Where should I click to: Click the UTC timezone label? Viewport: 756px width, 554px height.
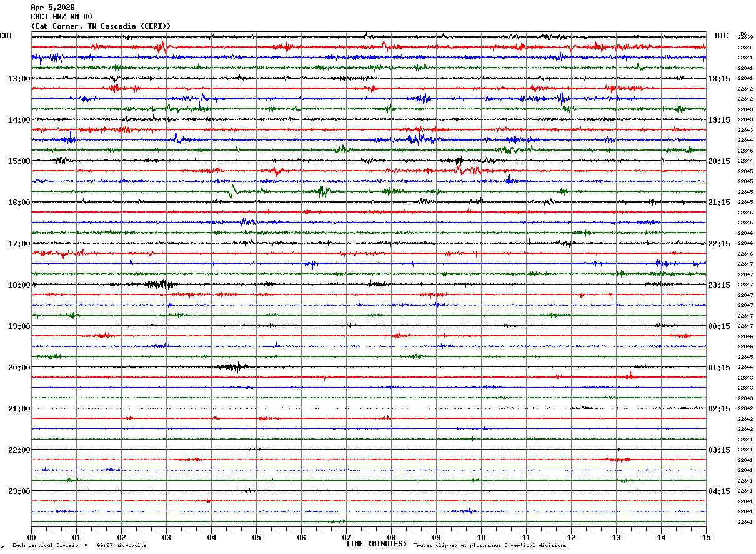click(722, 36)
